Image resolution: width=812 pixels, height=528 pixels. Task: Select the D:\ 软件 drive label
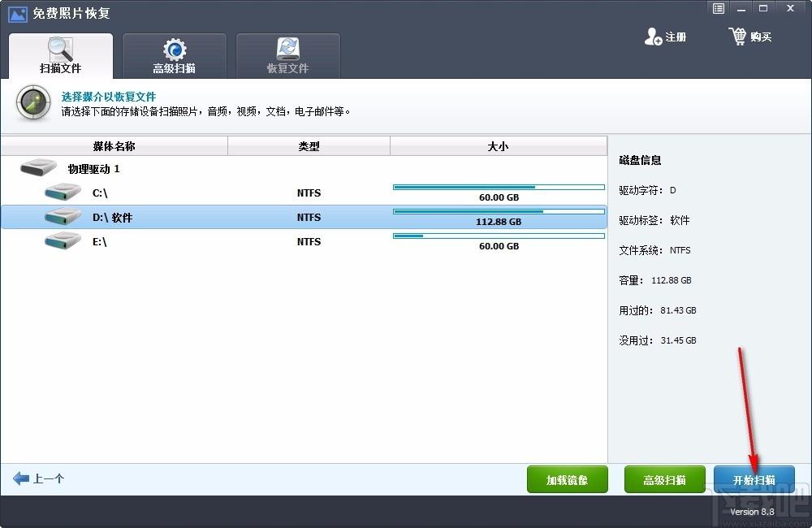(x=112, y=218)
